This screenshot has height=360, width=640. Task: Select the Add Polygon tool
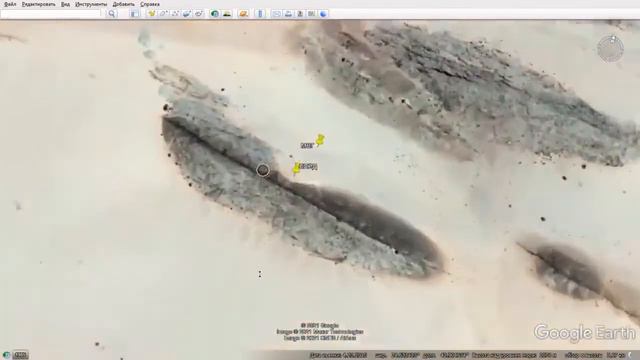coord(163,13)
